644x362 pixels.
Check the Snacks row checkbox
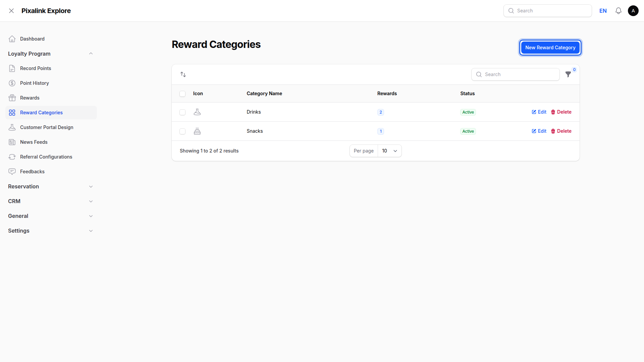click(182, 131)
